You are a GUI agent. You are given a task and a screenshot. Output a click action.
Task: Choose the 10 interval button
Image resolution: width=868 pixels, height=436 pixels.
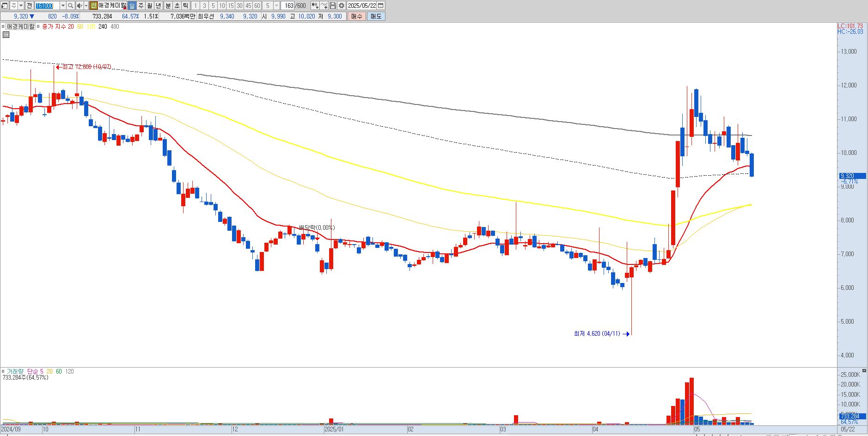point(222,6)
